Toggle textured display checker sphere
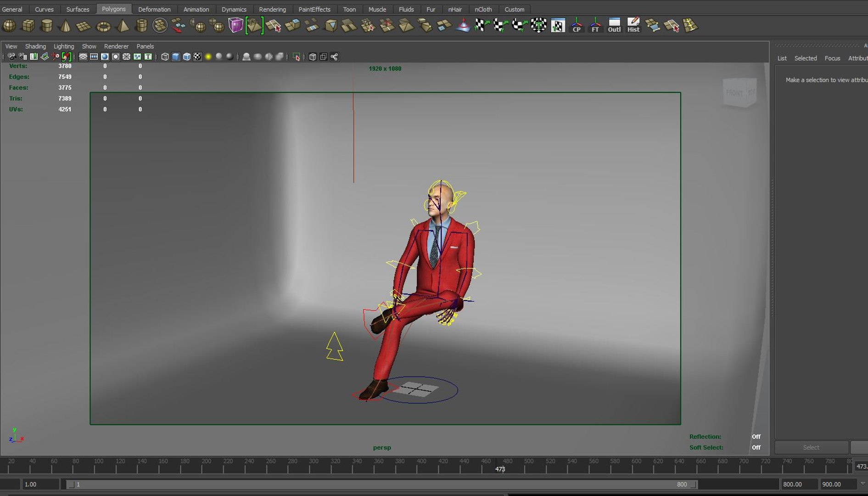This screenshot has height=496, width=868. (x=197, y=57)
